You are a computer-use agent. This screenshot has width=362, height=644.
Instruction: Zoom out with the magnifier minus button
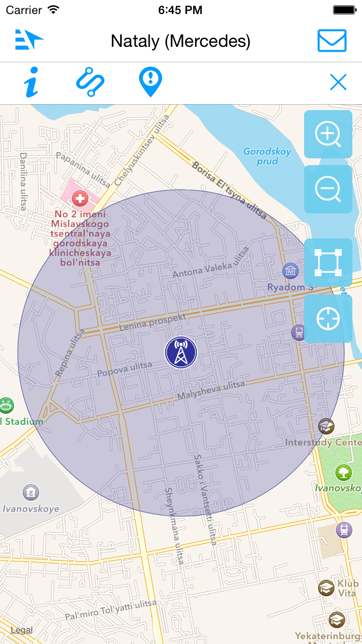[328, 189]
